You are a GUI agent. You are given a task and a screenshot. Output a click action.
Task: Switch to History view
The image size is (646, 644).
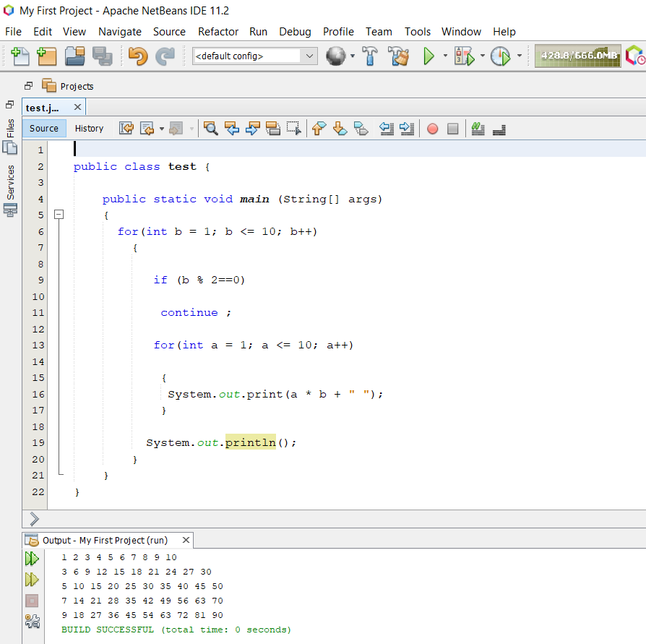(89, 129)
